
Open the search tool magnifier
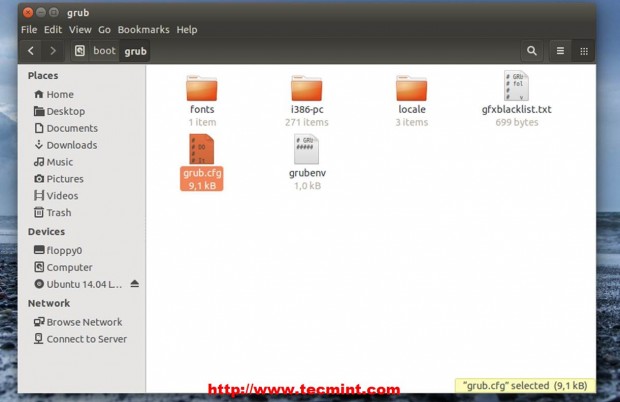(532, 51)
